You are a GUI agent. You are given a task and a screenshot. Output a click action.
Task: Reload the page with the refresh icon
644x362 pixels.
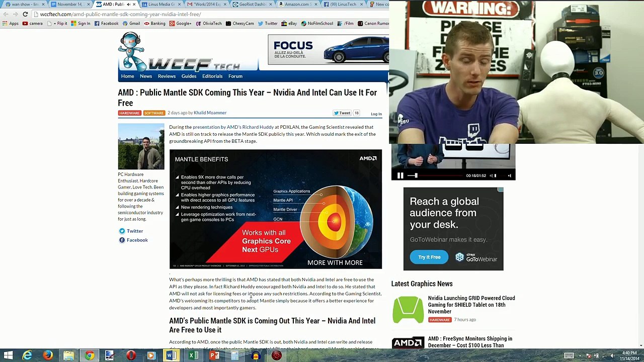25,14
